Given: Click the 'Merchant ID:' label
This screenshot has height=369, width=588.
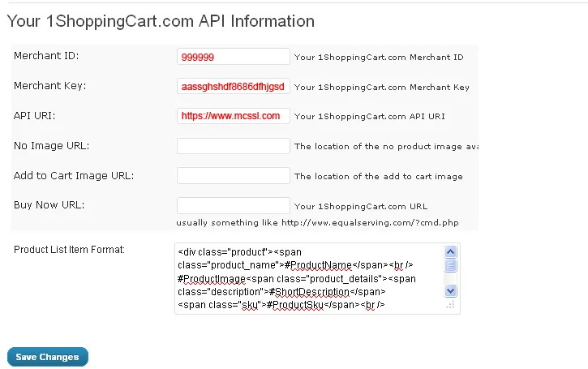Looking at the screenshot, I should [x=46, y=55].
